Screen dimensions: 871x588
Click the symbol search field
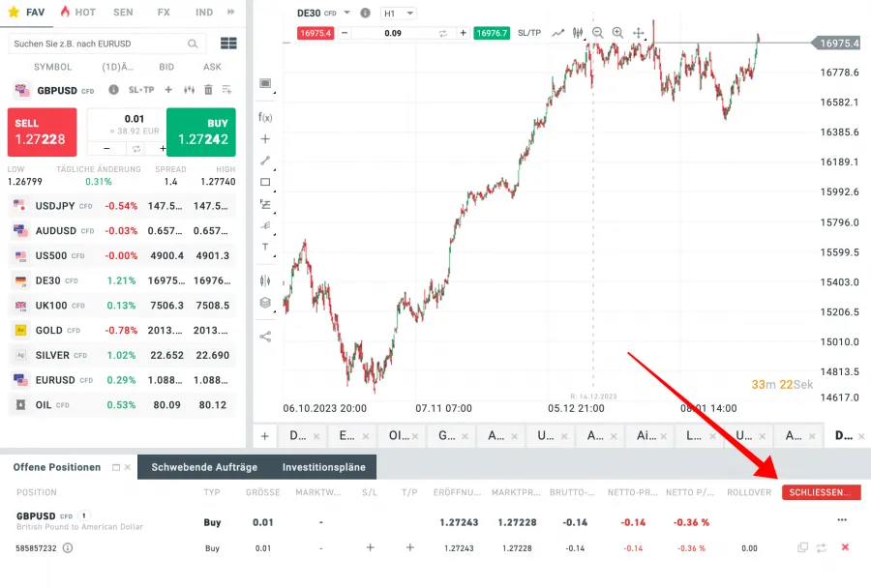(x=106, y=44)
